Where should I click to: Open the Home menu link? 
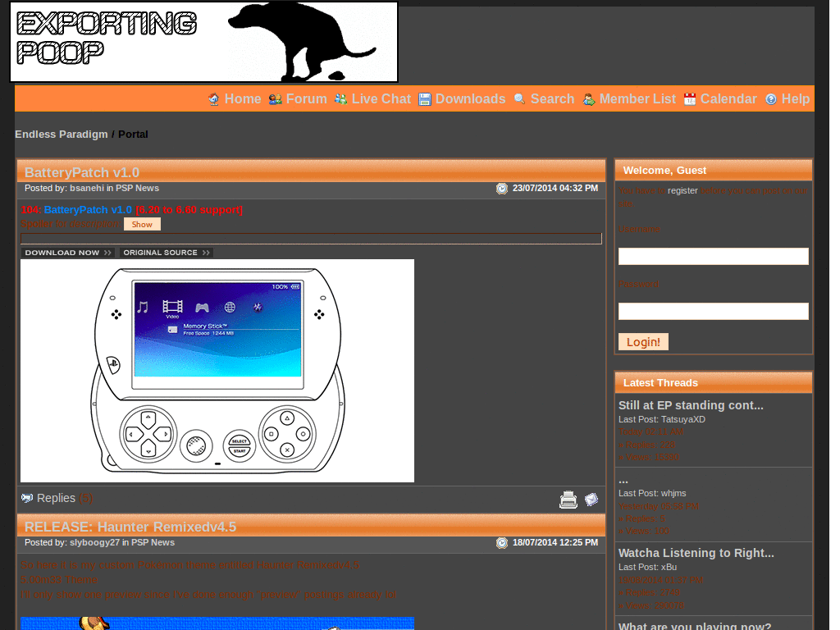(243, 99)
